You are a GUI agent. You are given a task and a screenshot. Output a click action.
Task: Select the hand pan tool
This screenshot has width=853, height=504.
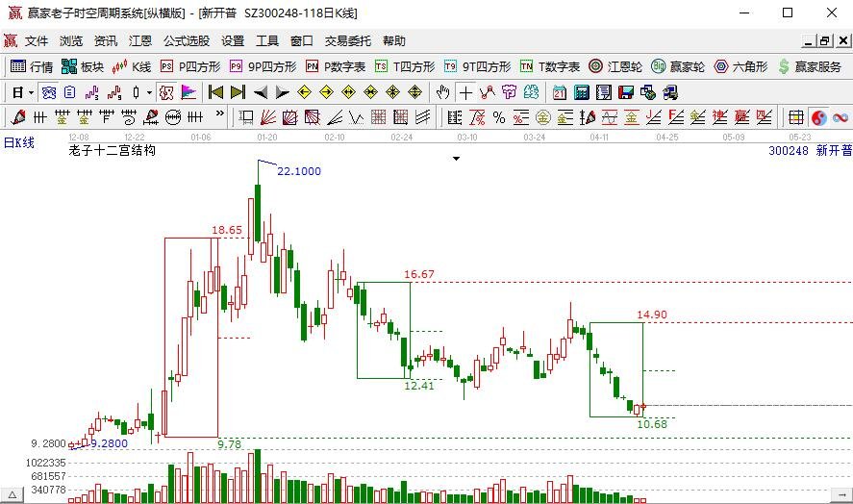coord(442,93)
